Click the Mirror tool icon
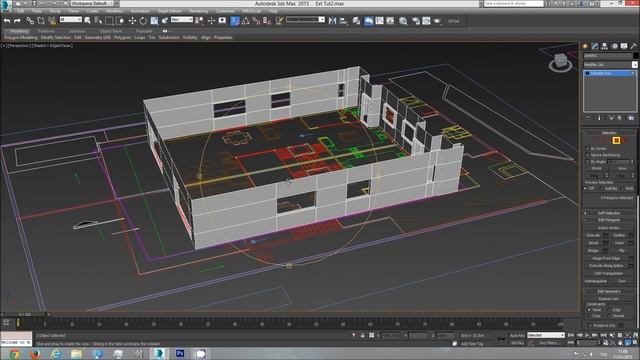Screen dimensions: 640x360 333,20
